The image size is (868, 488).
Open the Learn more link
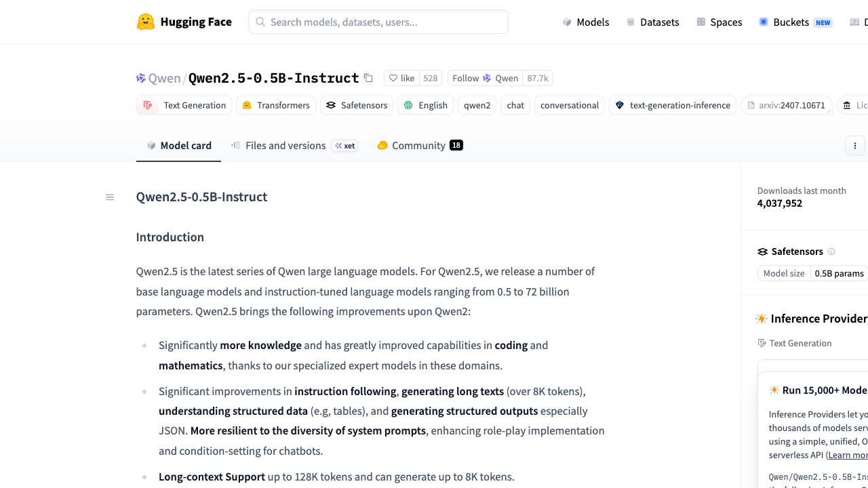click(x=848, y=455)
